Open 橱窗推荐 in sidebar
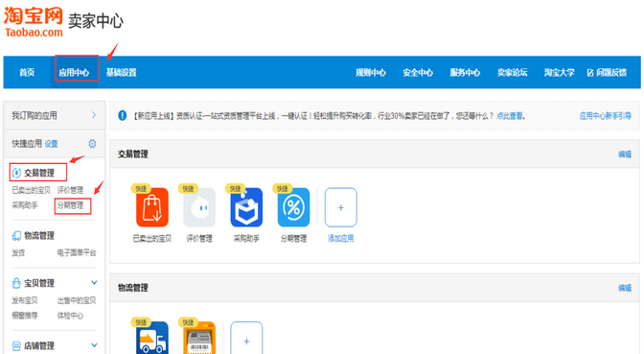 25,316
